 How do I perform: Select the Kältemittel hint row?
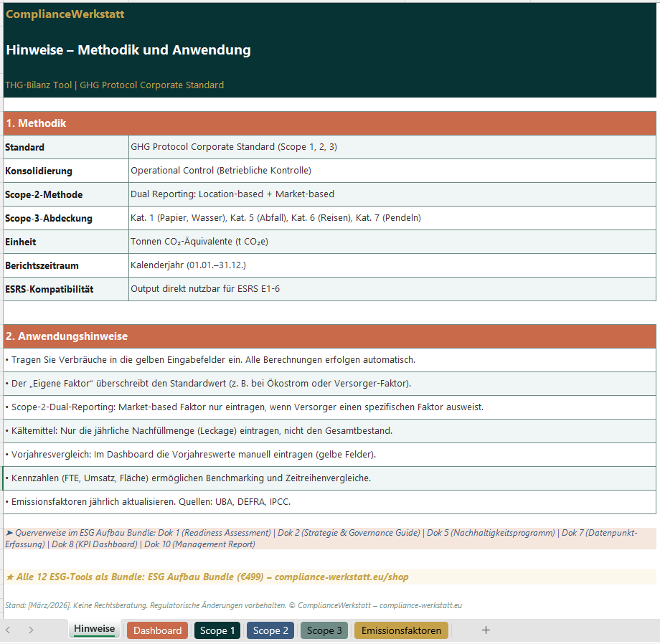click(x=329, y=431)
